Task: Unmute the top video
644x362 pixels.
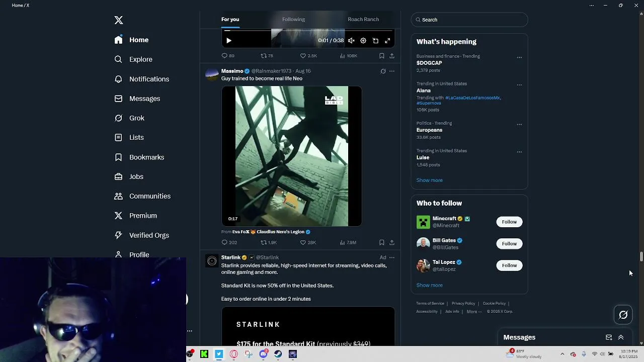Action: tap(351, 41)
